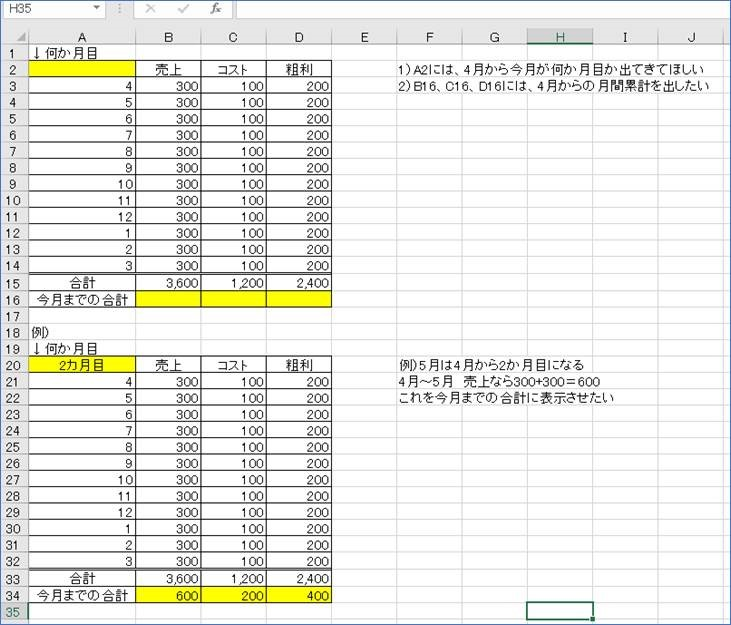Screen dimensions: 731x625
Task: Click the 粗利 header cell in row 2
Action: (299, 70)
